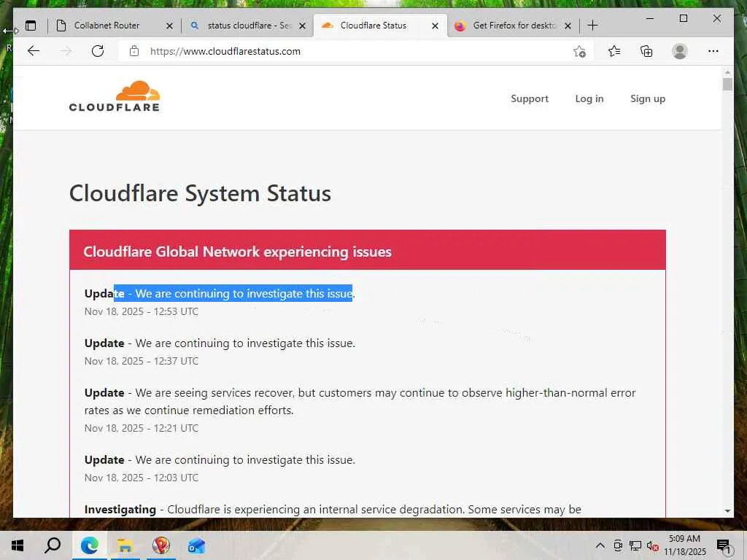Open Outlook from the taskbar
The height and width of the screenshot is (560, 747).
(196, 545)
